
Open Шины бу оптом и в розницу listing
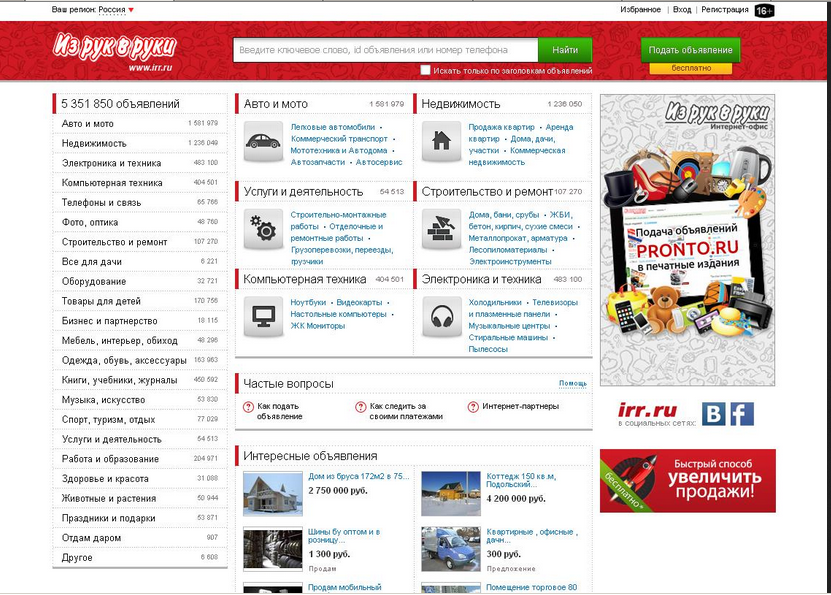[344, 536]
